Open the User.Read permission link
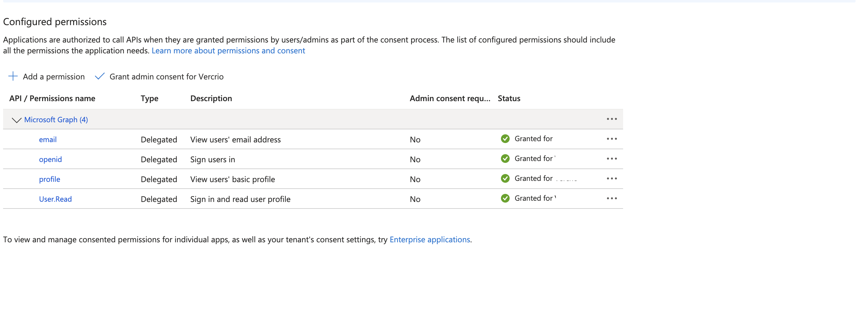Viewport: 868px width, 309px height. [55, 199]
